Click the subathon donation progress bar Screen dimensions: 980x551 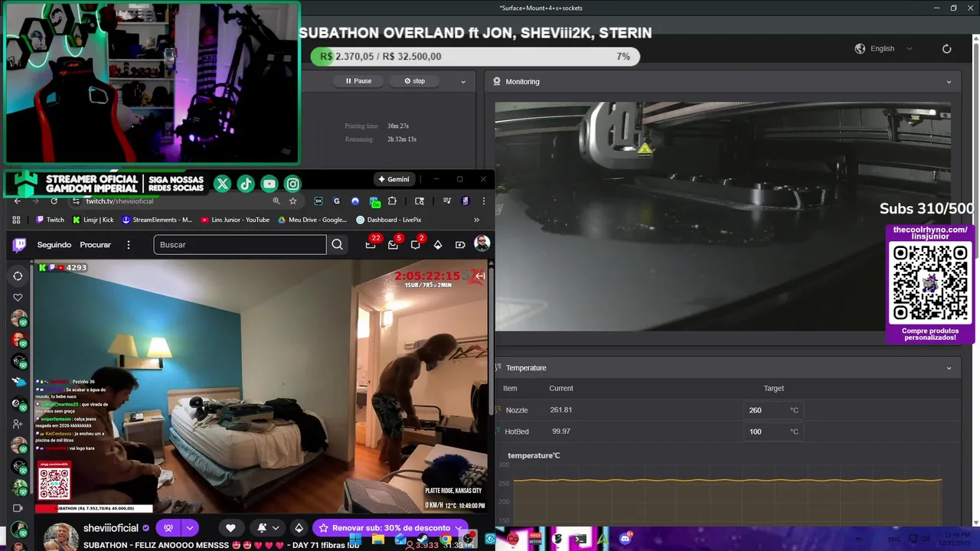(x=475, y=56)
